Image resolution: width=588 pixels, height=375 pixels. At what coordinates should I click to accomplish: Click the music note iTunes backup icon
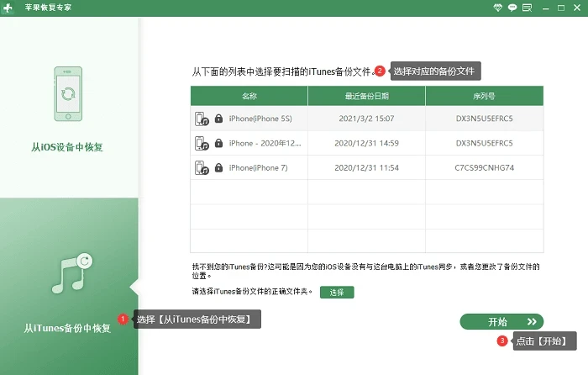72,273
